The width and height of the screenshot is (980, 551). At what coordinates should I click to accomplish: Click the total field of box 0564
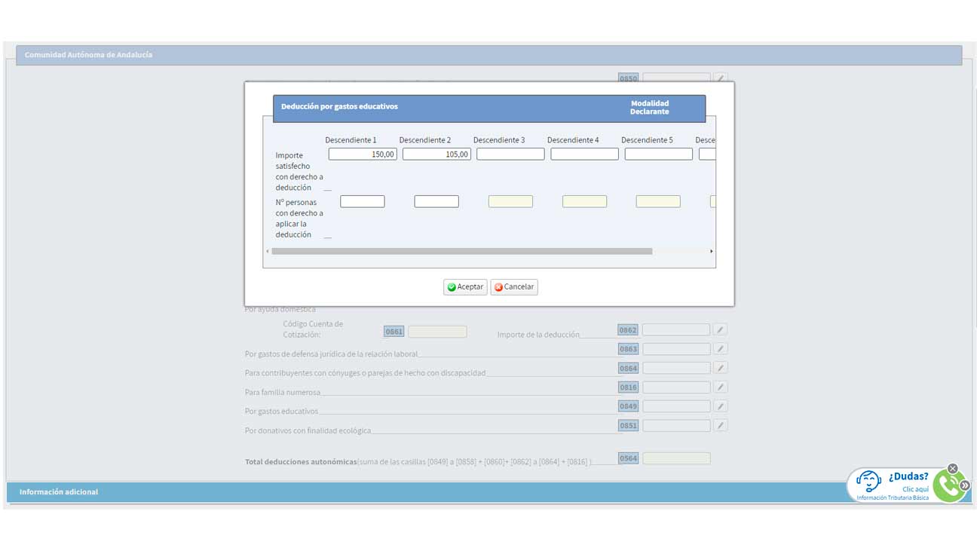(676, 458)
